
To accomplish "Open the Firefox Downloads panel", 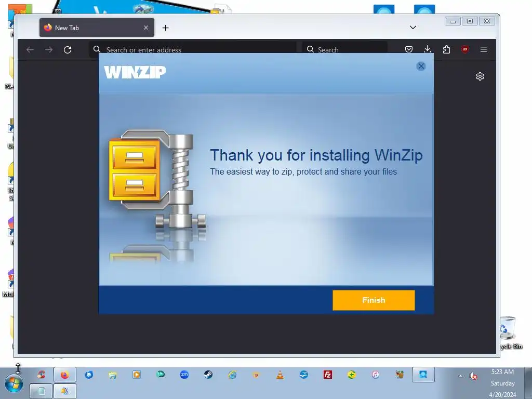I will coord(428,49).
